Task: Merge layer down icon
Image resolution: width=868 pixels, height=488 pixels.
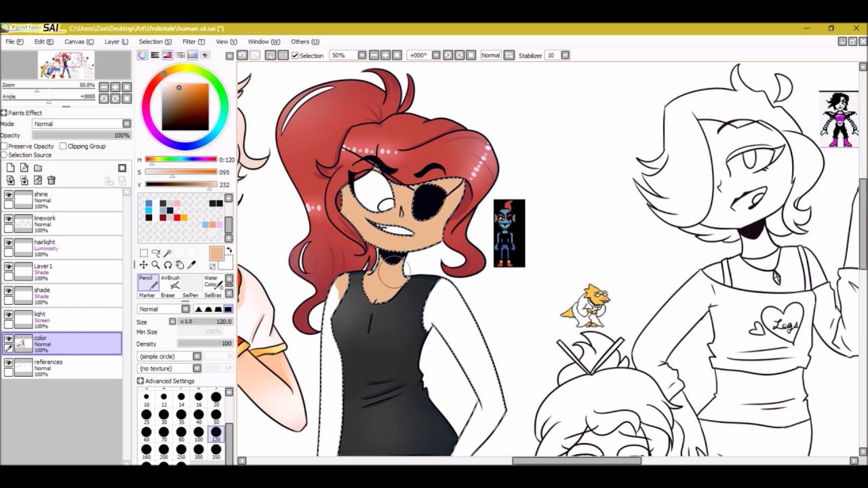Action: coord(24,180)
